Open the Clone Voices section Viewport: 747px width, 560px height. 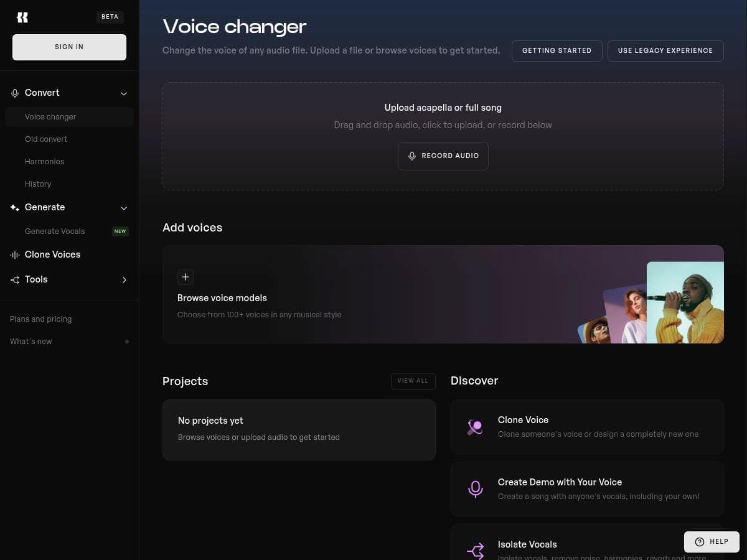click(x=69, y=254)
